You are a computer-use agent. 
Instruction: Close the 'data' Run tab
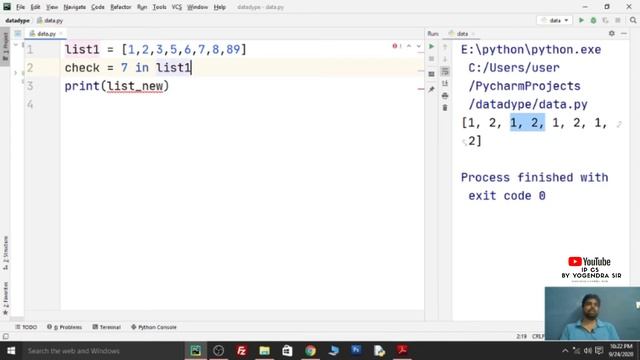click(473, 33)
